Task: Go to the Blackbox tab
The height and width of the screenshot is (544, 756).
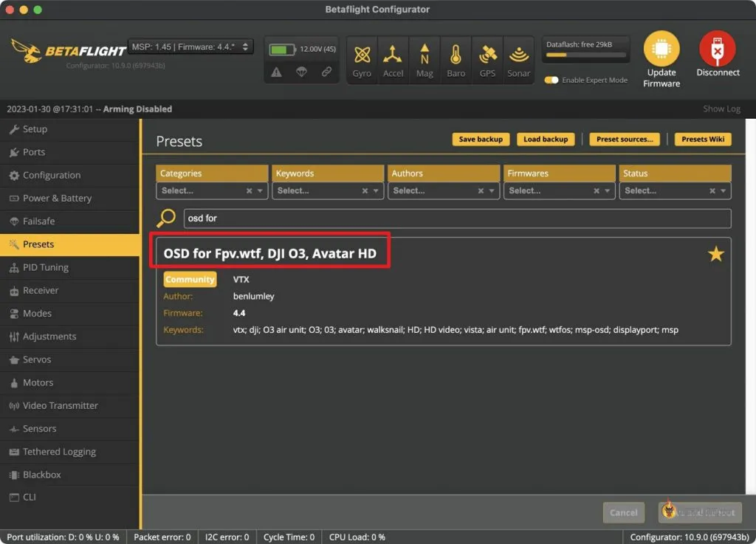Action: 70,475
